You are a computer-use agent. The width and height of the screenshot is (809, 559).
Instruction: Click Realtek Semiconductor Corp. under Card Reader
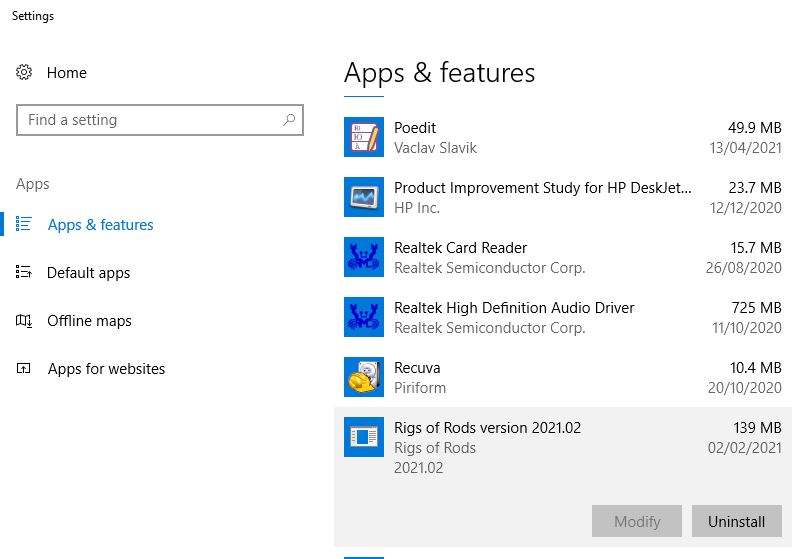click(490, 268)
